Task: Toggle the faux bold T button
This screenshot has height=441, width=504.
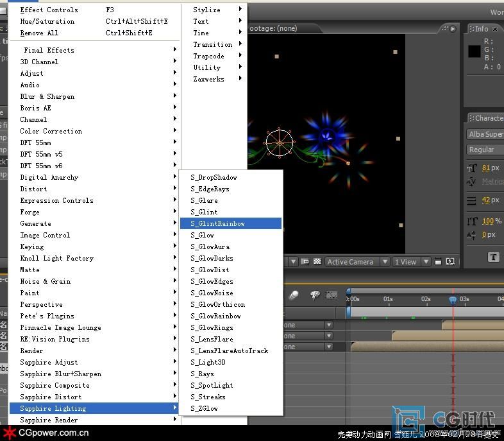Action: (494, 257)
